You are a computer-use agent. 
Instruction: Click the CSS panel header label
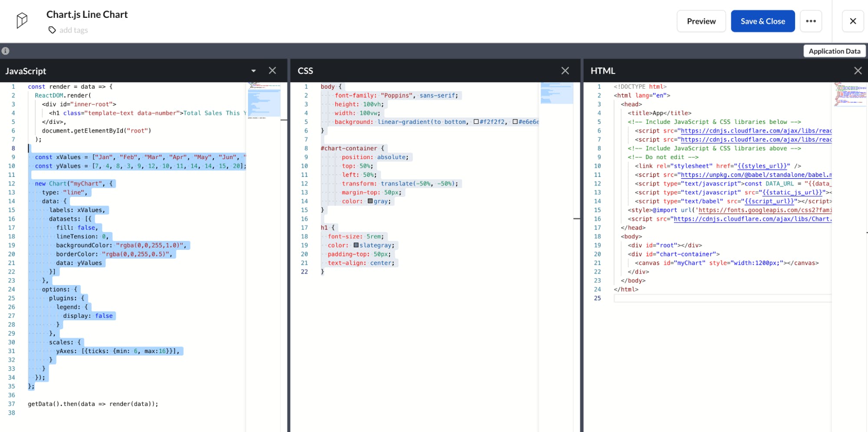pos(305,71)
